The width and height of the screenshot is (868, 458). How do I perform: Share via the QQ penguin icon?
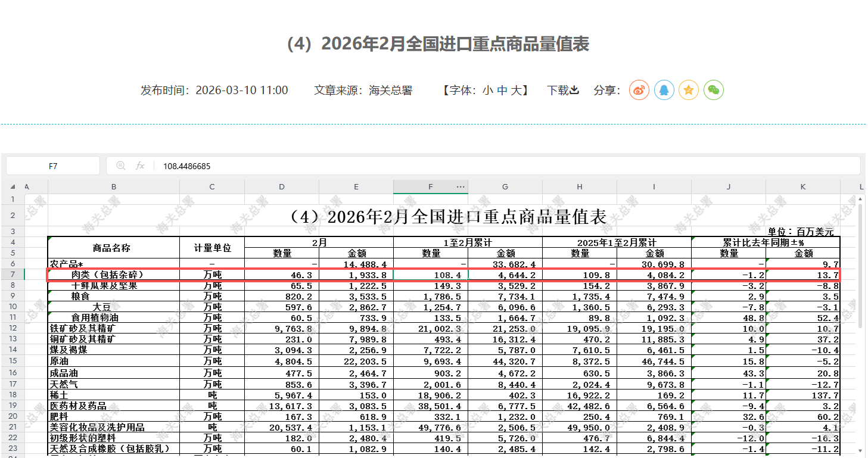664,90
